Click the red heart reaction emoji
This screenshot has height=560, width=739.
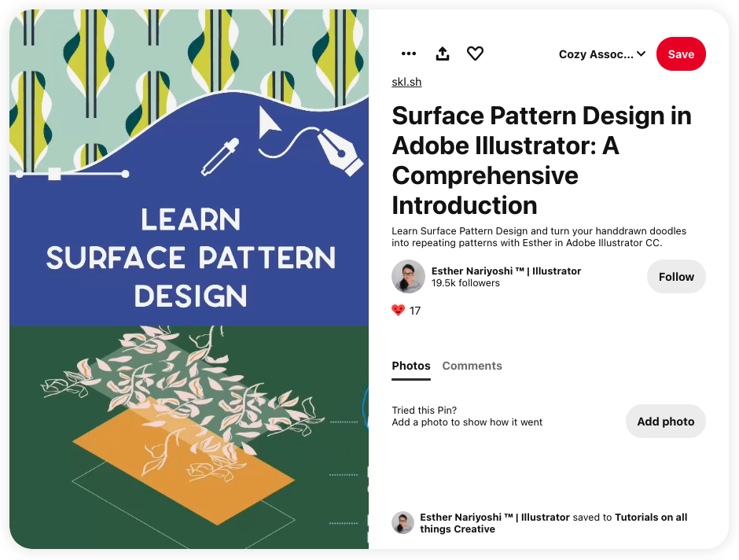(399, 310)
